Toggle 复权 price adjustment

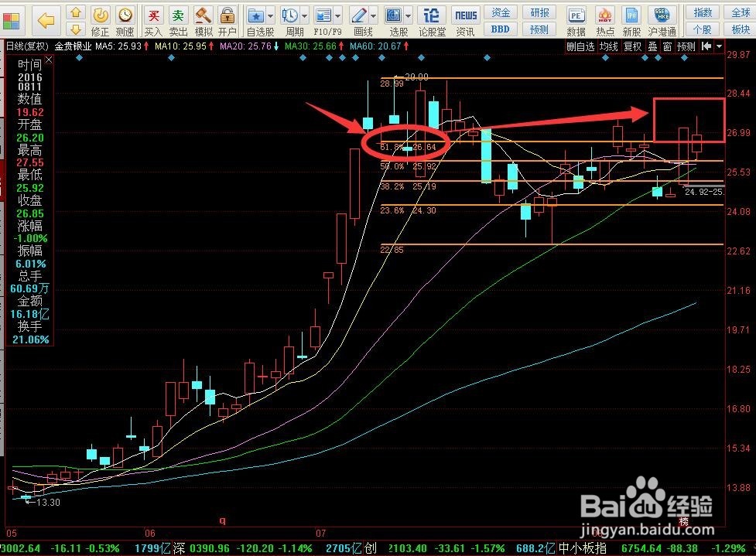click(x=632, y=46)
